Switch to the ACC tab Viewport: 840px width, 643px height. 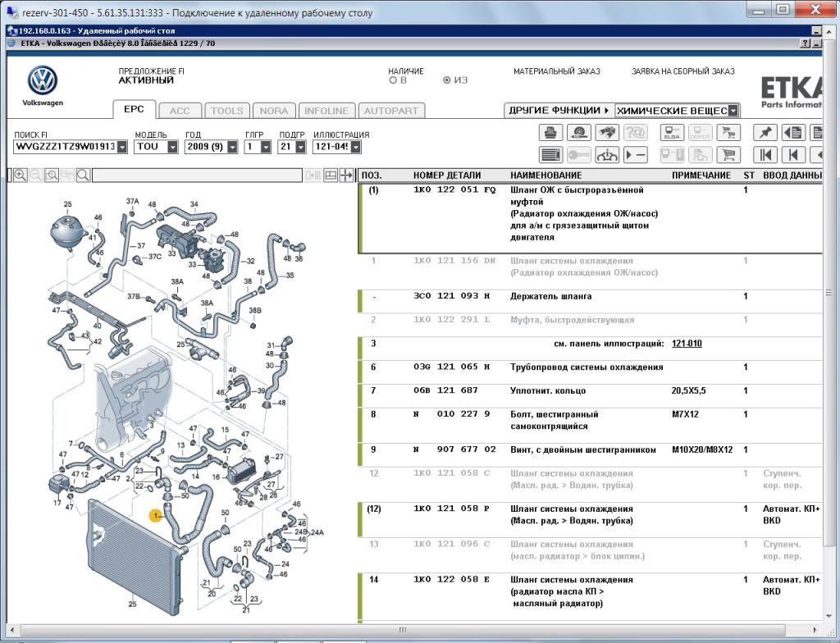(x=180, y=111)
